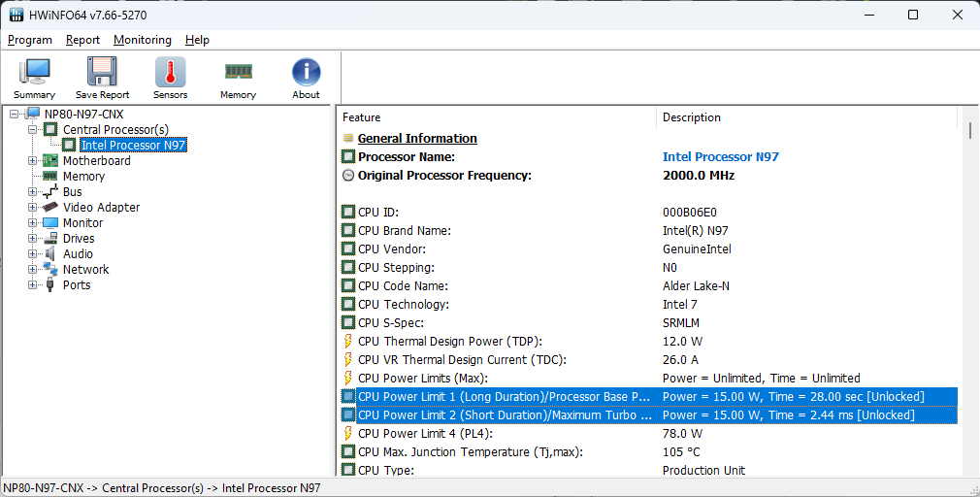Open the Monitoring menu
The width and height of the screenshot is (980, 497).
(x=143, y=40)
